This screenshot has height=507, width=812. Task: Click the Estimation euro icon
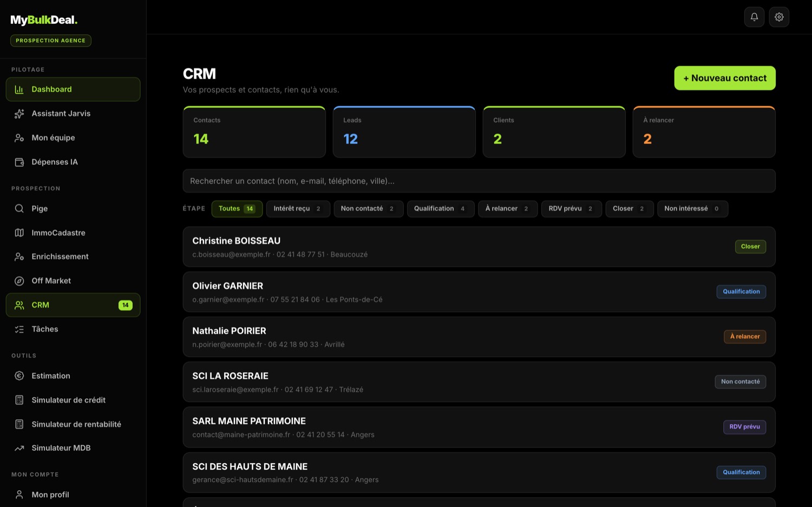pyautogui.click(x=19, y=376)
